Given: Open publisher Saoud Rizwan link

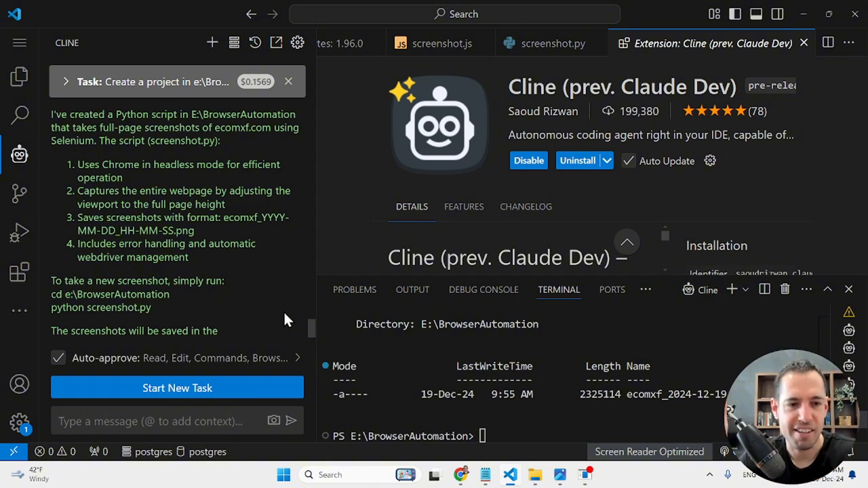Looking at the screenshot, I should [543, 111].
